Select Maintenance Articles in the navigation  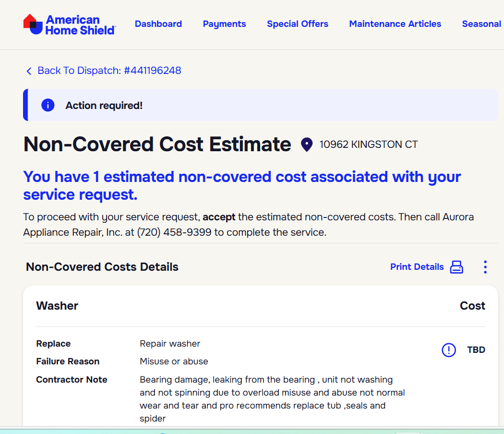click(395, 24)
